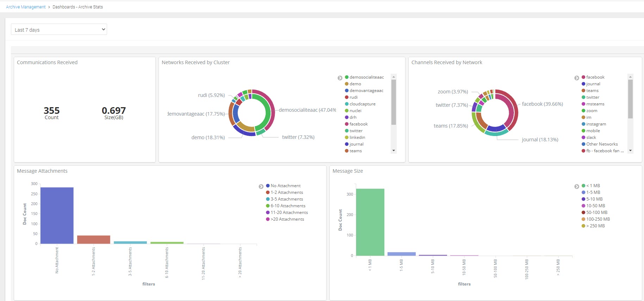Click < 1 MB legend entry

pos(591,186)
